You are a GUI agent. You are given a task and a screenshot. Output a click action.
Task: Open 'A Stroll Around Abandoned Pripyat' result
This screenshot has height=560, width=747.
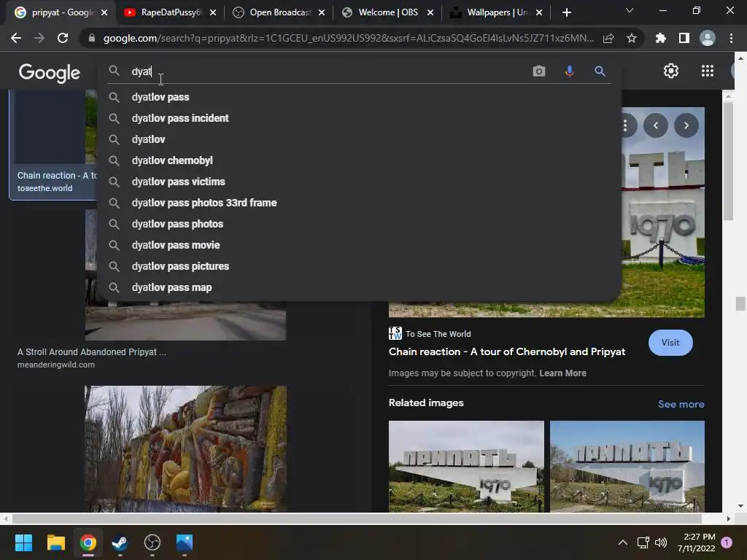(x=91, y=352)
